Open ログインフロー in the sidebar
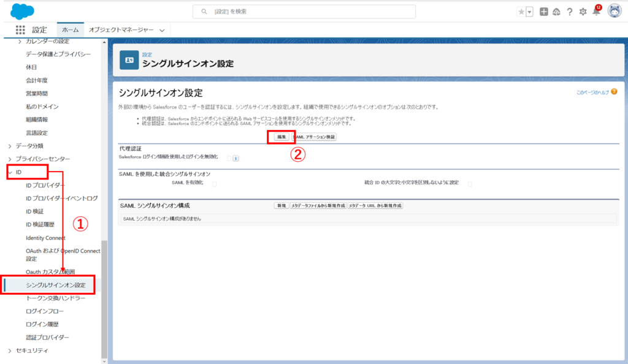The width and height of the screenshot is (628, 364). click(x=45, y=311)
